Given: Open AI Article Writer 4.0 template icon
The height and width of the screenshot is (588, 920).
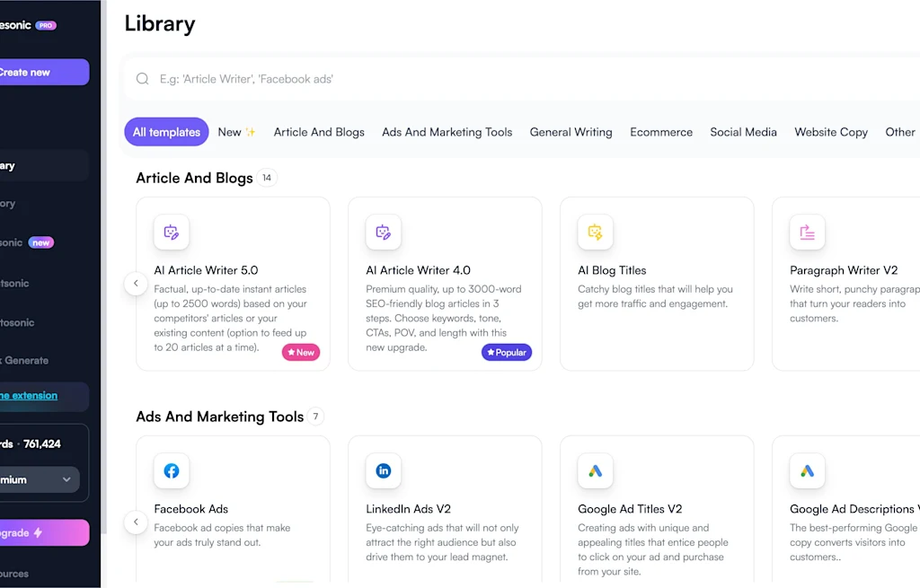Looking at the screenshot, I should (x=383, y=233).
